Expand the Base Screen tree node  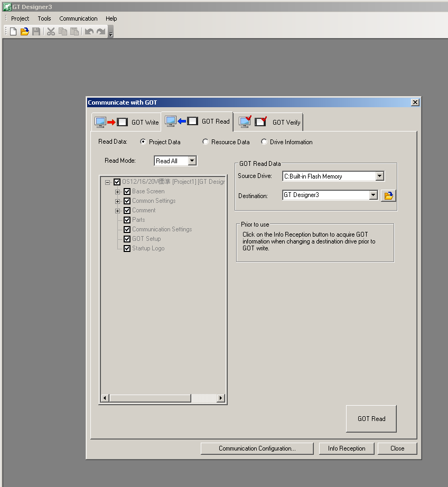pos(117,191)
